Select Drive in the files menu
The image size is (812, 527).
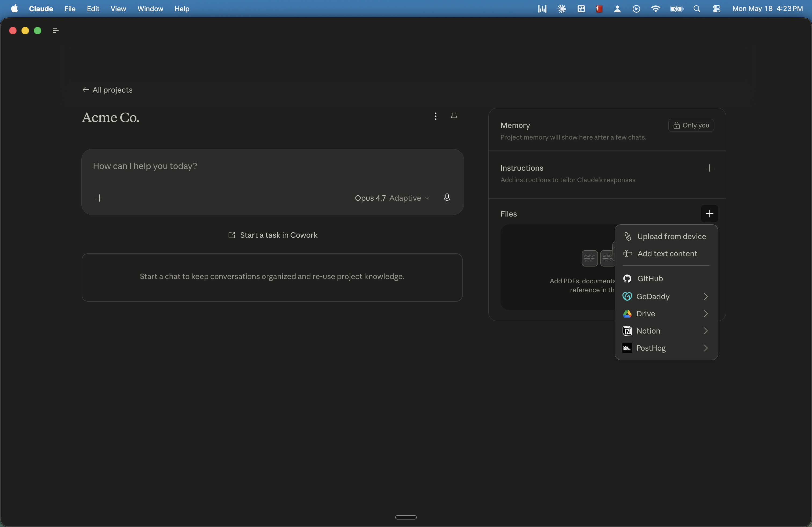tap(666, 314)
